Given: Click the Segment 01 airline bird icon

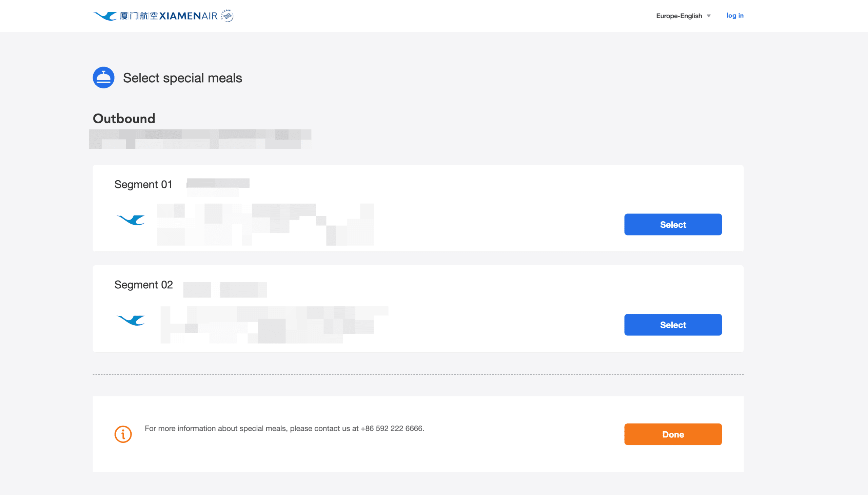Looking at the screenshot, I should pyautogui.click(x=131, y=220).
